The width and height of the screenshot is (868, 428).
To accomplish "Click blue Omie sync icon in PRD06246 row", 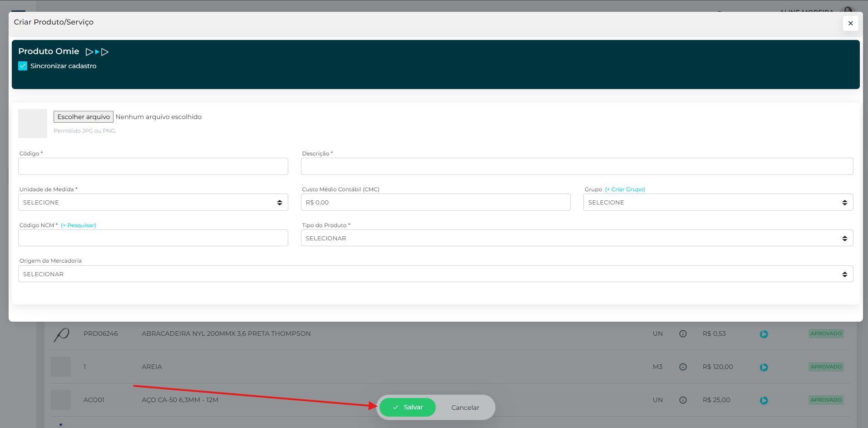I will [764, 334].
